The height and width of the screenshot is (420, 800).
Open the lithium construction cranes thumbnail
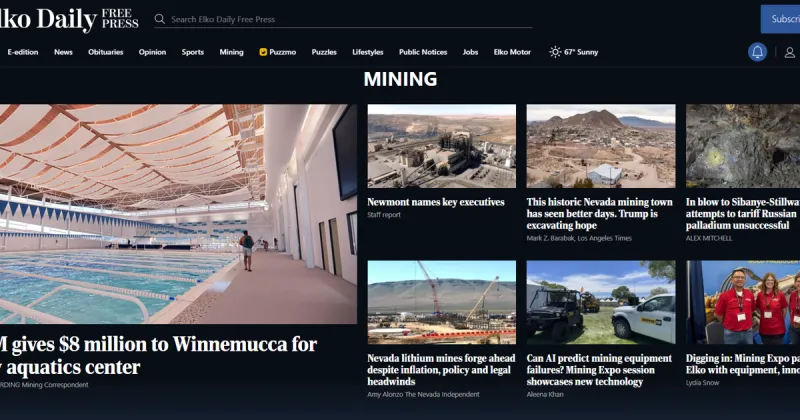coord(441,302)
